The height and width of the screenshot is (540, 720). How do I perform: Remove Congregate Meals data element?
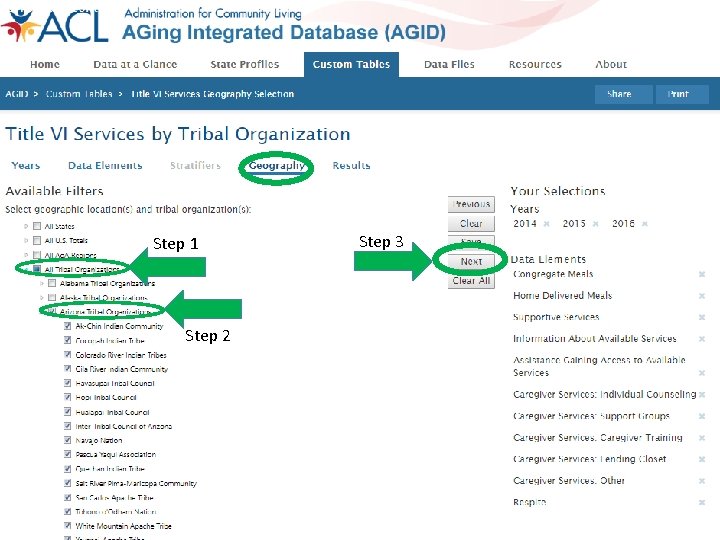(x=702, y=275)
